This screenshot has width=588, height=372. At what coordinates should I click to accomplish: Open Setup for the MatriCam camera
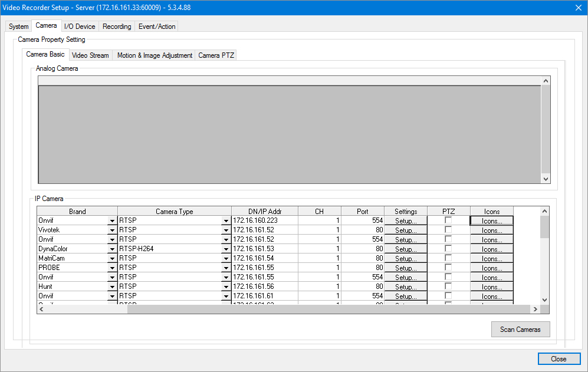[406, 258]
